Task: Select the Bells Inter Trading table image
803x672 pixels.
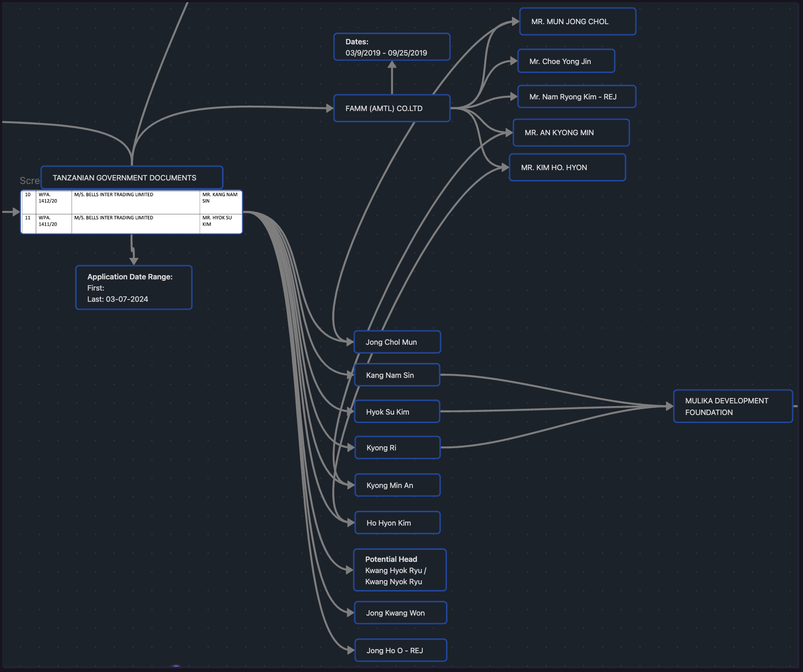Action: [x=132, y=212]
